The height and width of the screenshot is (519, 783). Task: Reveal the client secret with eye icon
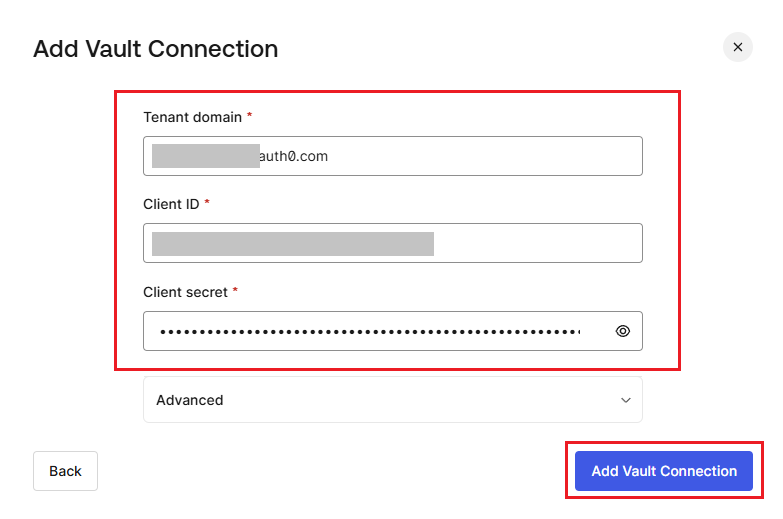pyautogui.click(x=623, y=331)
